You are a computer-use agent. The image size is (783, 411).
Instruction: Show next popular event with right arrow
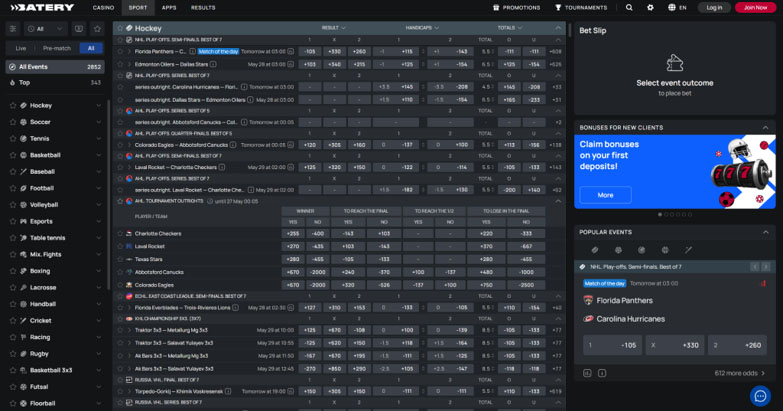coord(767,267)
